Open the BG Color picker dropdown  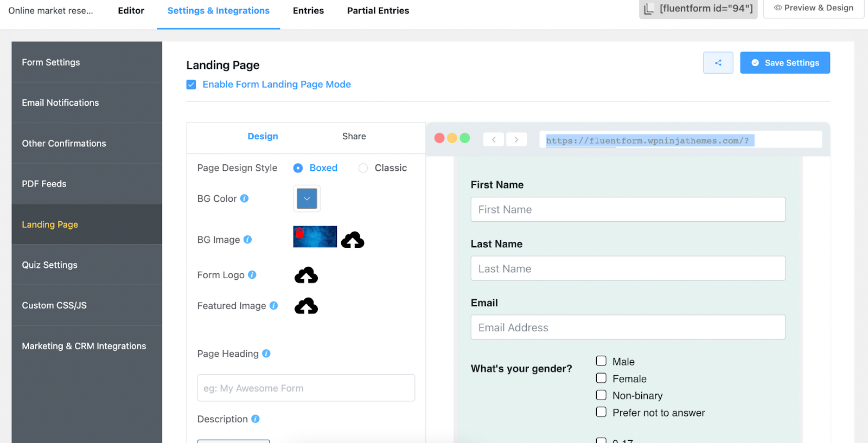307,198
